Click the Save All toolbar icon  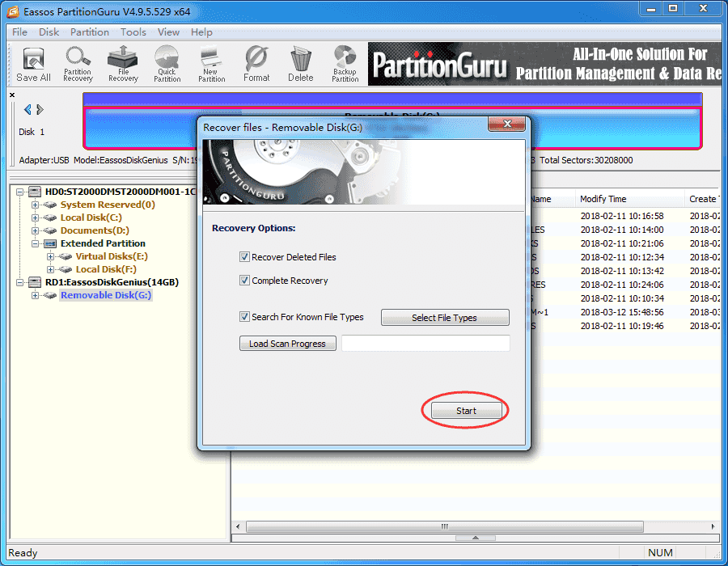33,65
